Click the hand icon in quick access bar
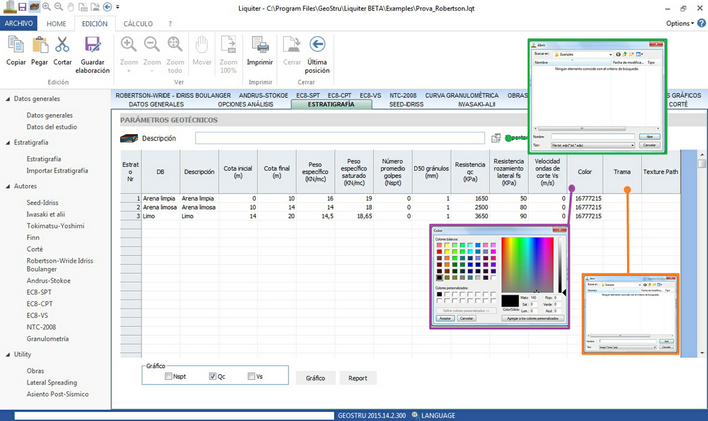The image size is (708, 421). [70, 7]
